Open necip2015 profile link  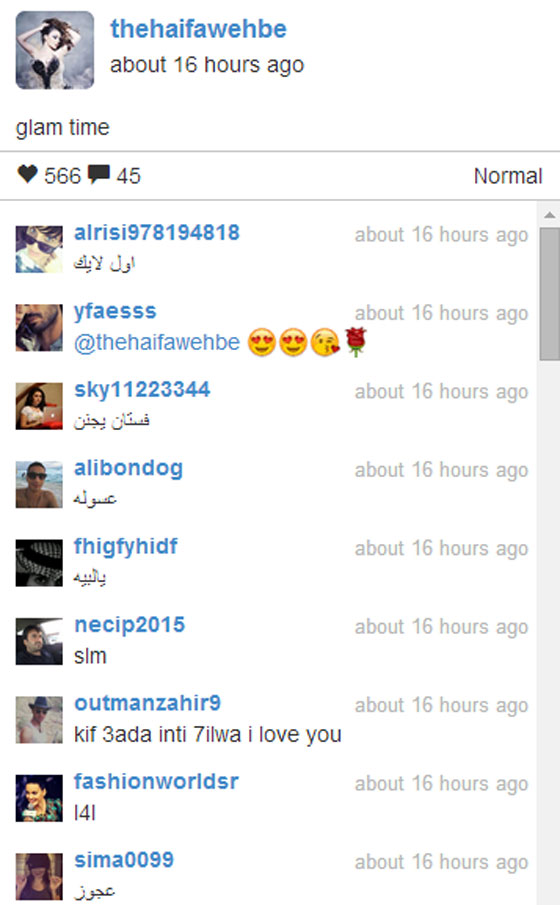pos(129,625)
